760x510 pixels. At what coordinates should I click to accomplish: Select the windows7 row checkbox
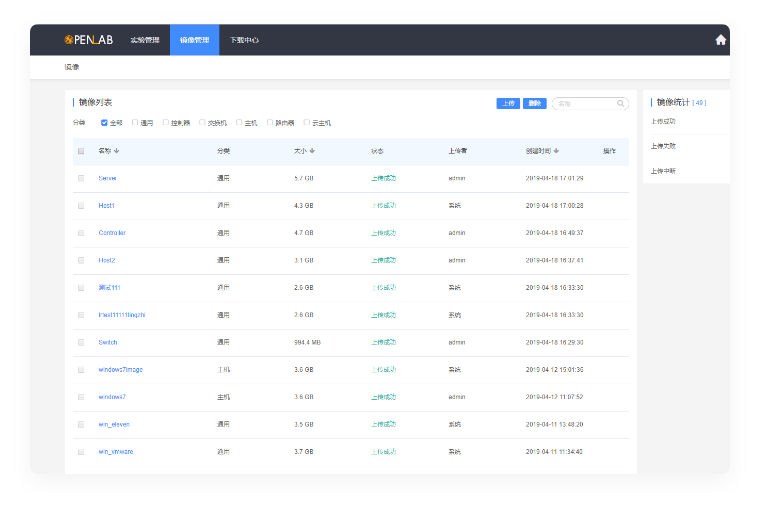(x=81, y=397)
